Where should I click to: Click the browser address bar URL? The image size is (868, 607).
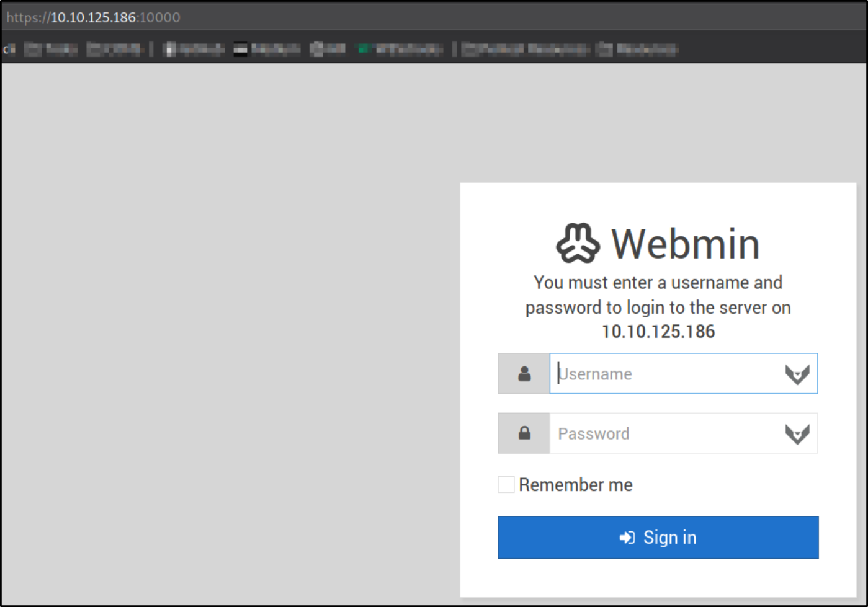click(x=94, y=17)
